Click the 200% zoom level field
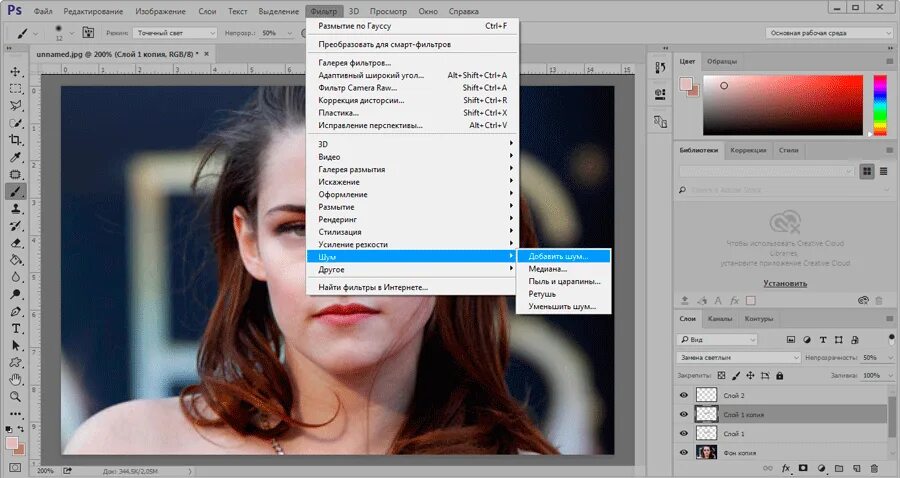The width and height of the screenshot is (900, 478). point(45,471)
